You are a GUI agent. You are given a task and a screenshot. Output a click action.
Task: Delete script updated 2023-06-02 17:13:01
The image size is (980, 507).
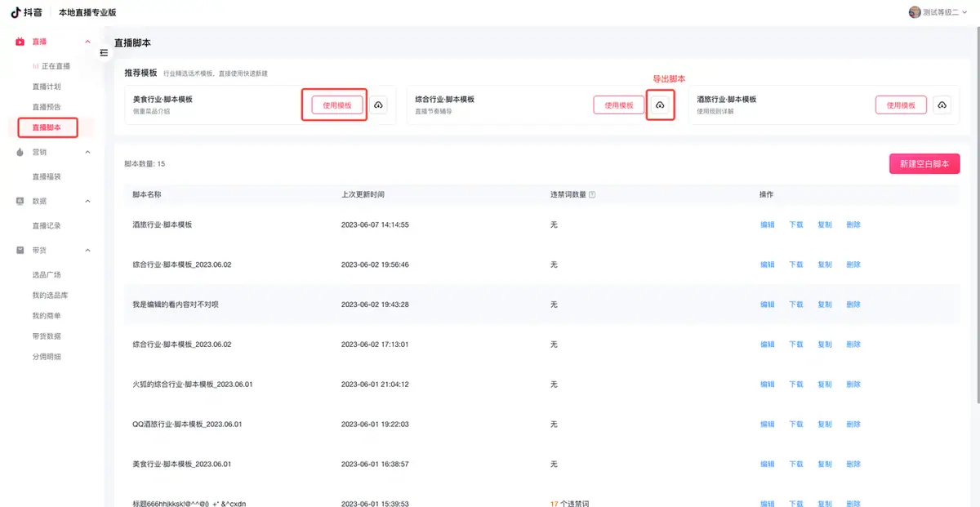tap(853, 345)
